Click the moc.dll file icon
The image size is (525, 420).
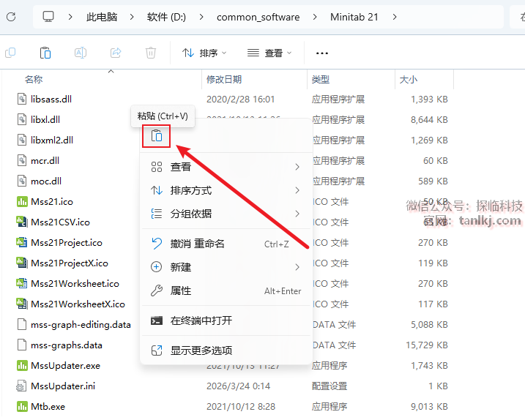[22, 181]
